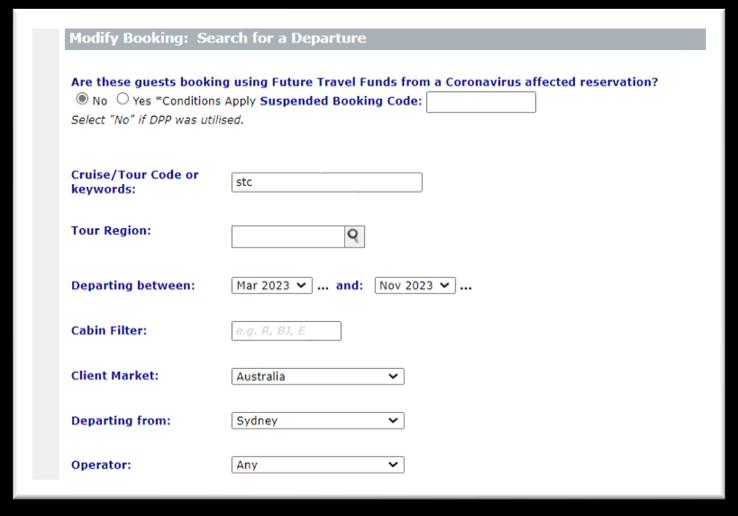The image size is (738, 516).
Task: Click the Tour Region search magnifier icon
Action: tap(354, 236)
